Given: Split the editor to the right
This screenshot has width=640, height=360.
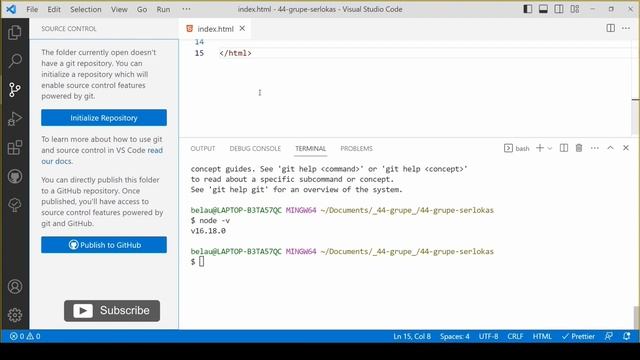Looking at the screenshot, I should tap(611, 28).
